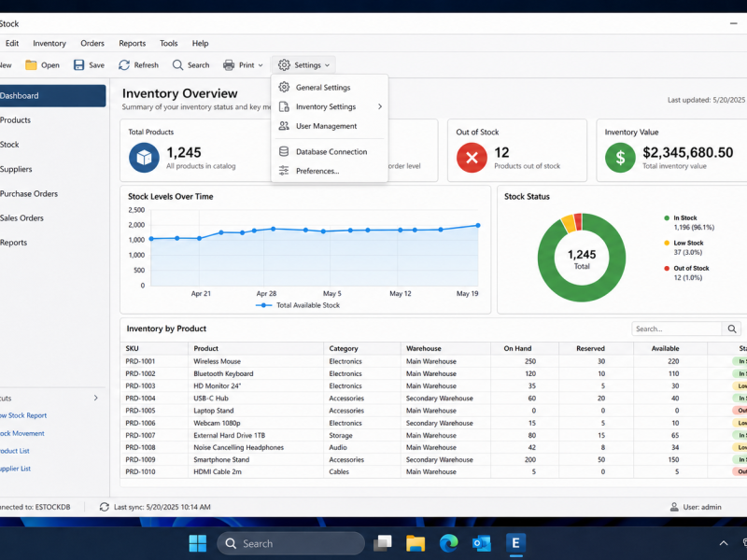Open the Edit menu

point(12,43)
